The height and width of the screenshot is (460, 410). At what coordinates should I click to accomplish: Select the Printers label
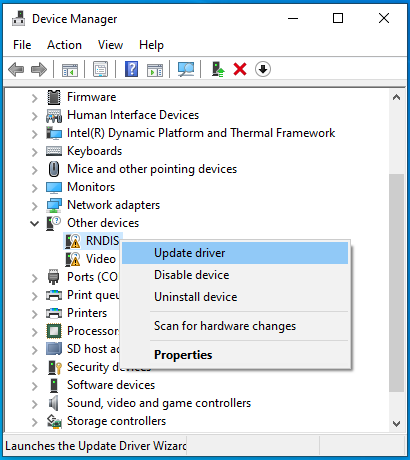pos(87,313)
